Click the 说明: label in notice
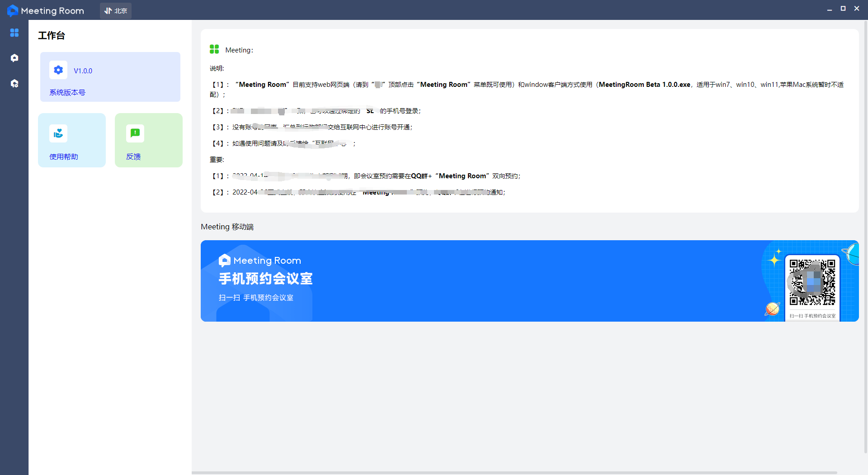868x475 pixels. pos(217,68)
